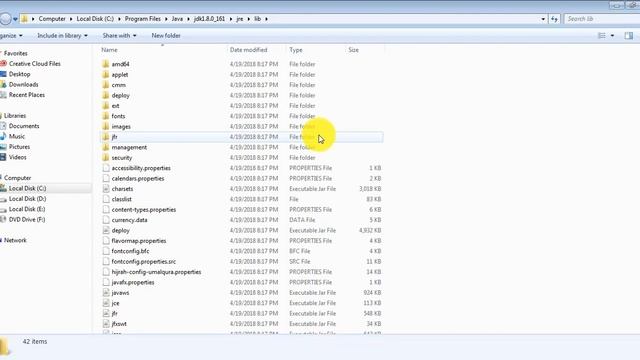Image resolution: width=640 pixels, height=360 pixels.
Task: Select javafx.properties file name
Action: click(133, 282)
